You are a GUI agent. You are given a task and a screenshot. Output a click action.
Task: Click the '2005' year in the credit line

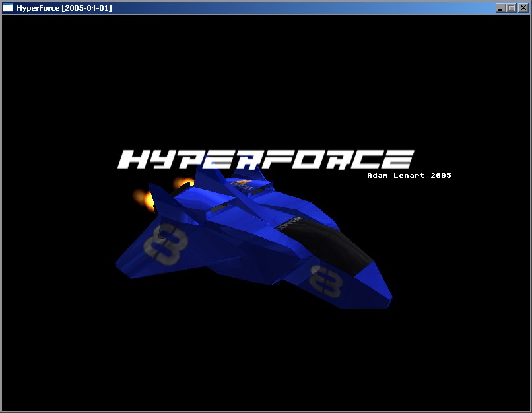pyautogui.click(x=441, y=176)
